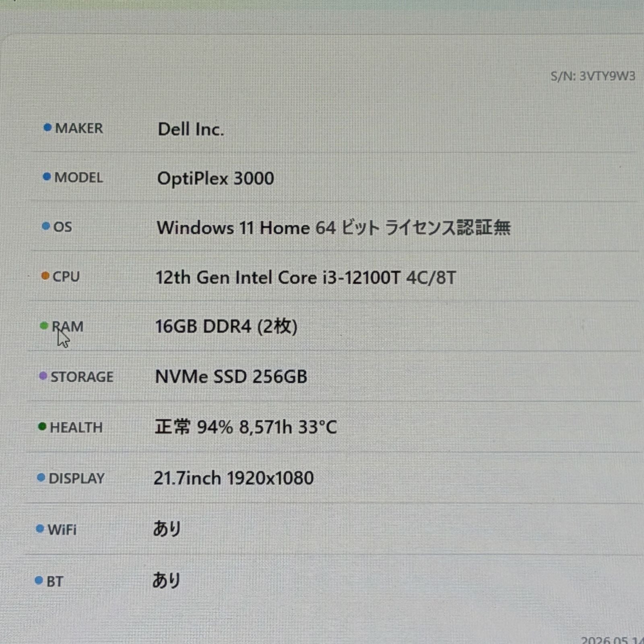Click the blue dot beside OS
The height and width of the screenshot is (644, 644).
[x=46, y=226]
